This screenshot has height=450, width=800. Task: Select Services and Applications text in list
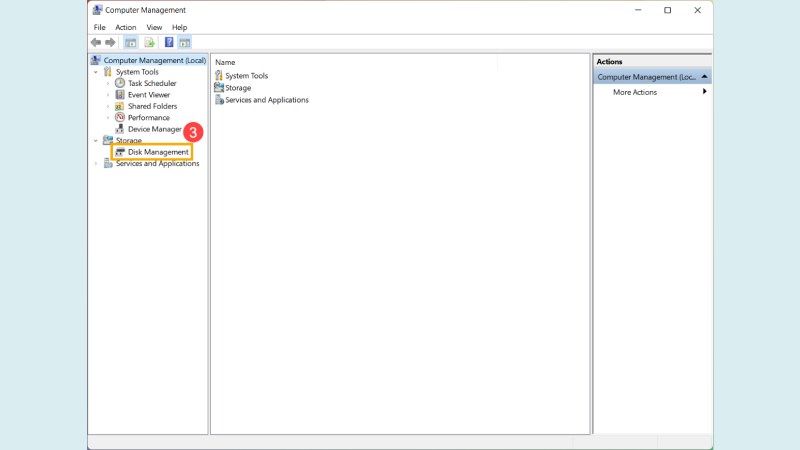click(x=267, y=100)
